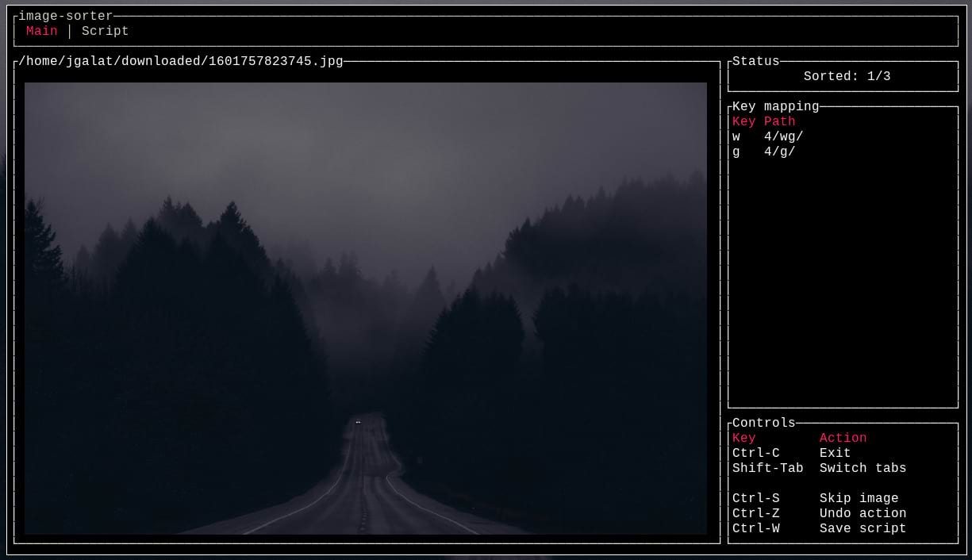Viewport: 972px width, 560px height.
Task: Click the 'Status' panel title
Action: coord(755,61)
